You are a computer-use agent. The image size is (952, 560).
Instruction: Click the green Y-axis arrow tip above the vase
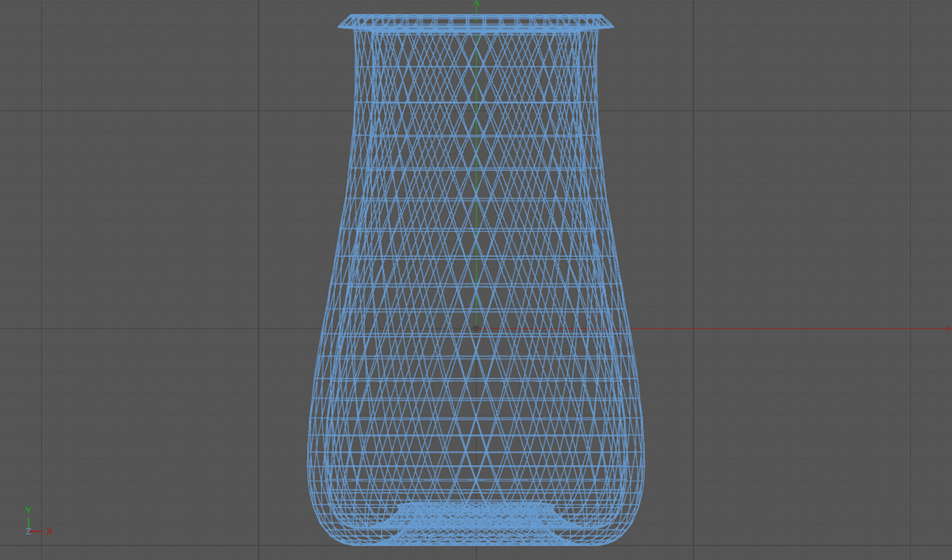coord(476,5)
